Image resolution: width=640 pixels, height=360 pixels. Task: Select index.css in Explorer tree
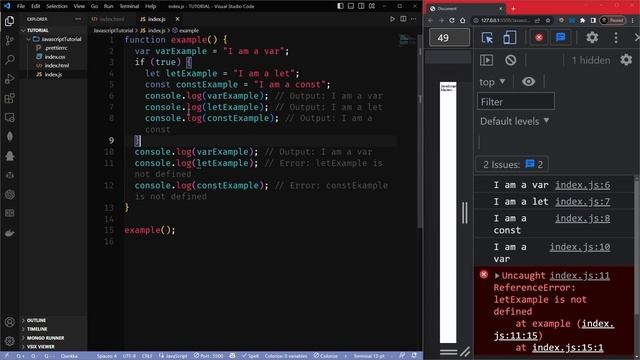click(55, 57)
